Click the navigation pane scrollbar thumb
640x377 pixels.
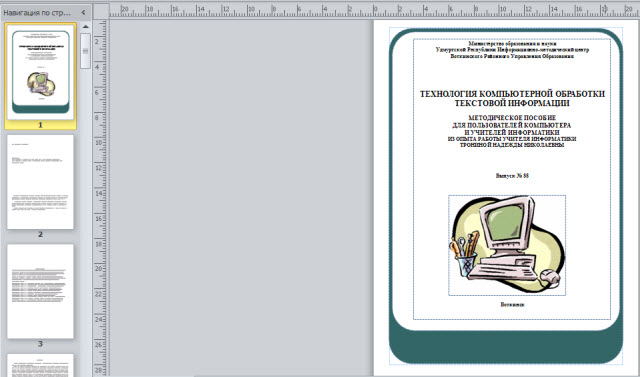[x=85, y=51]
